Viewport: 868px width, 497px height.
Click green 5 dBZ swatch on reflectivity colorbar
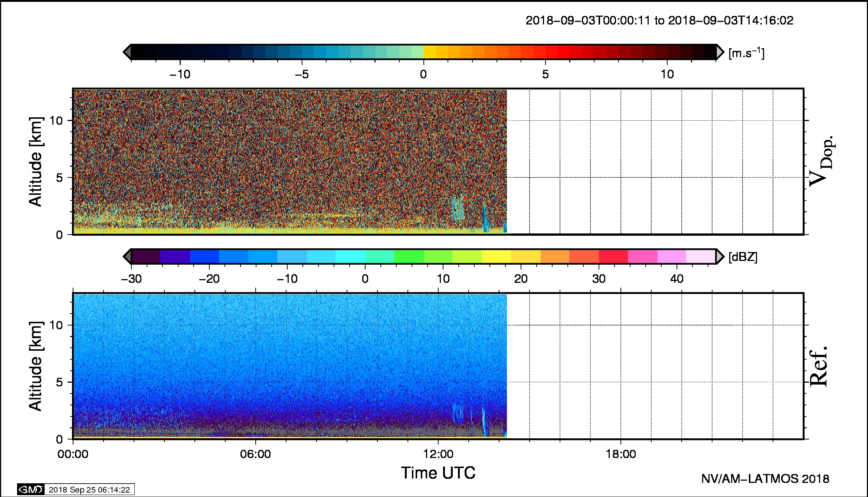pyautogui.click(x=408, y=256)
